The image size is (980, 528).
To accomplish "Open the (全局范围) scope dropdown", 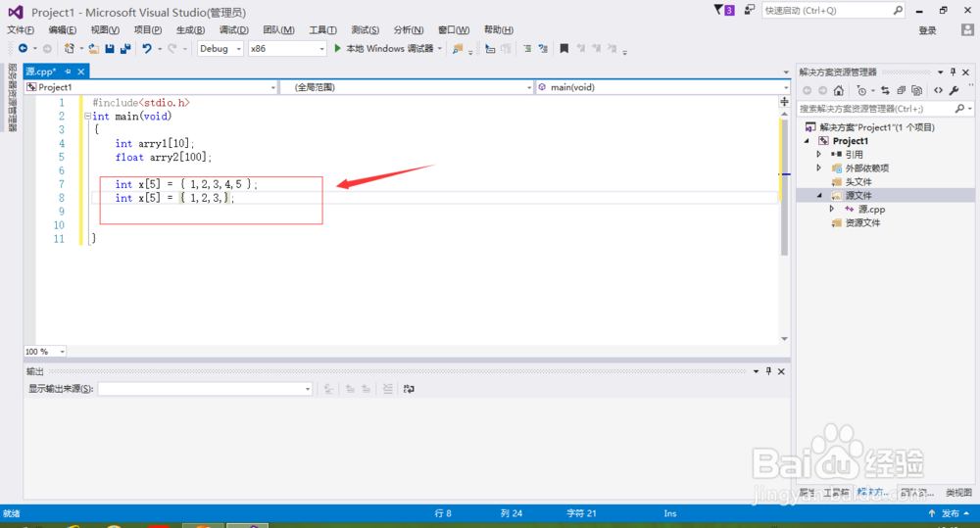I will 407,87.
